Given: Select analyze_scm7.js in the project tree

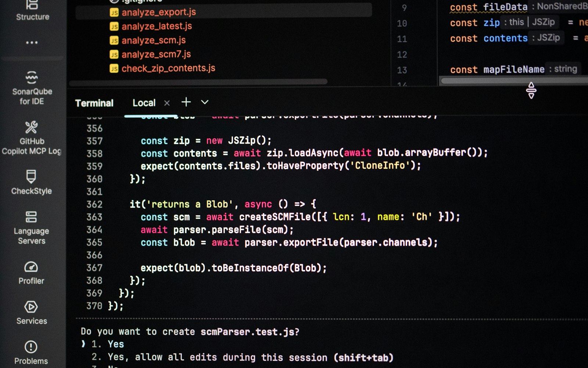Looking at the screenshot, I should [156, 54].
